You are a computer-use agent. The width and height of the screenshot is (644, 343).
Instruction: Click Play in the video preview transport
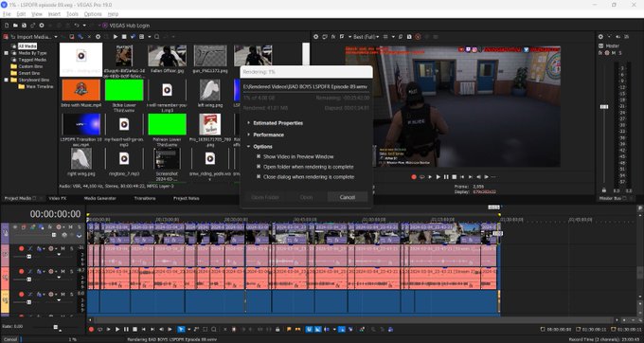438,177
